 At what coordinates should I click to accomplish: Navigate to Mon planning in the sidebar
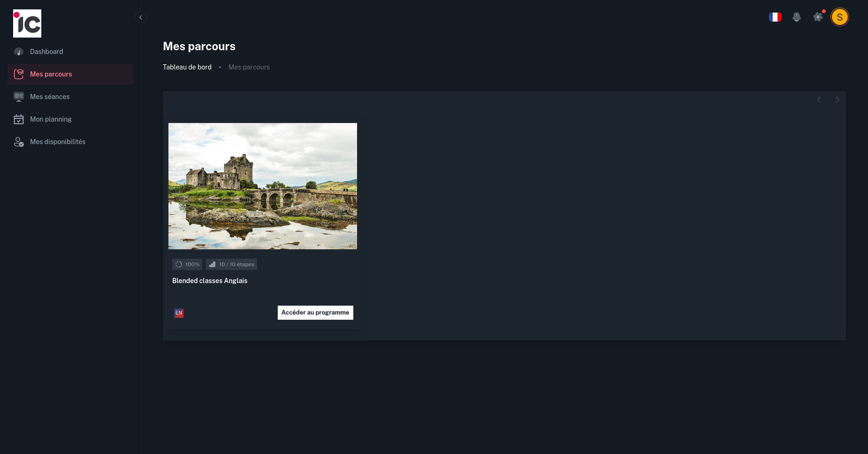pyautogui.click(x=51, y=119)
